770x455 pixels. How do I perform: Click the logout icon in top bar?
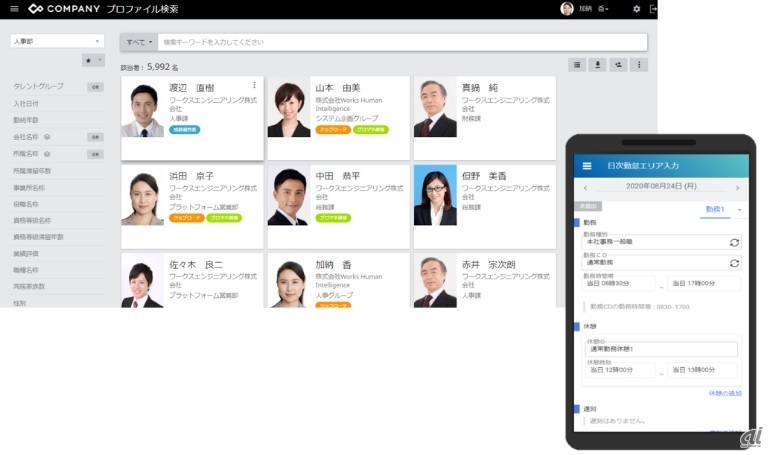pyautogui.click(x=653, y=9)
